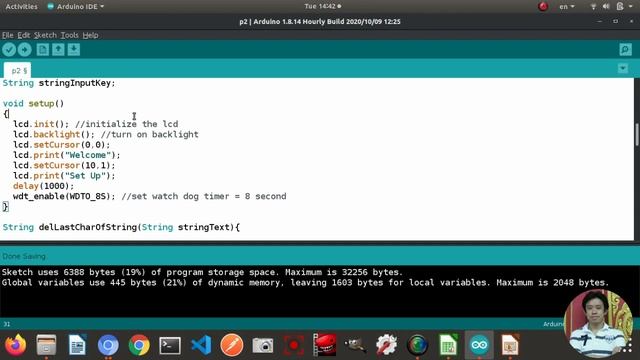Viewport: 640px width, 360px height.
Task: Open the system power menu icon
Action: coord(620,7)
